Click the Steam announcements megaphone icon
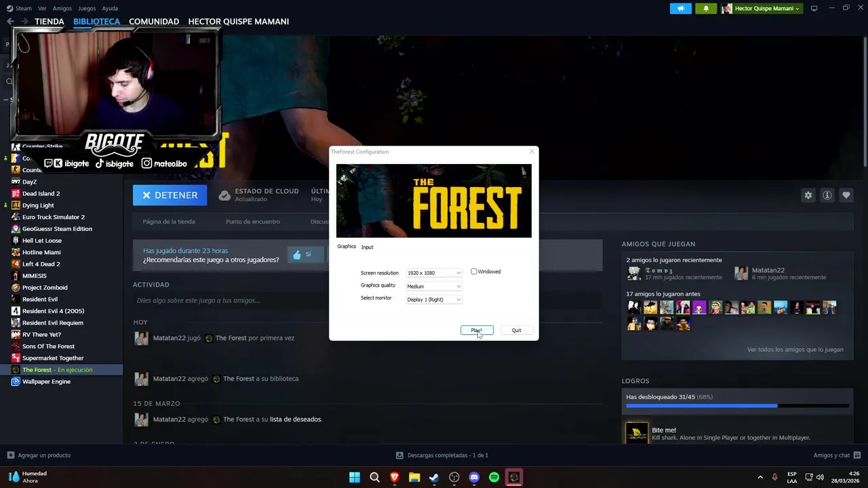The height and width of the screenshot is (488, 868). tap(681, 8)
